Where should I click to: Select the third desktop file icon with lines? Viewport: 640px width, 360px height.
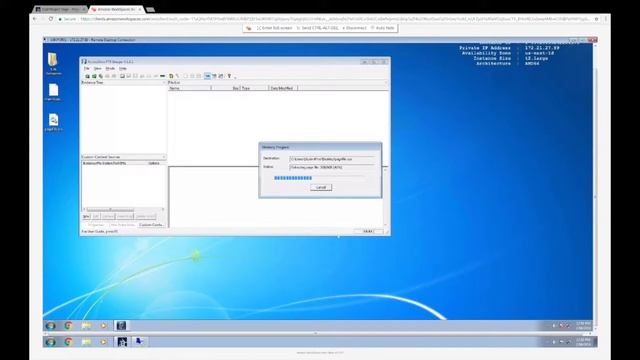pos(53,122)
